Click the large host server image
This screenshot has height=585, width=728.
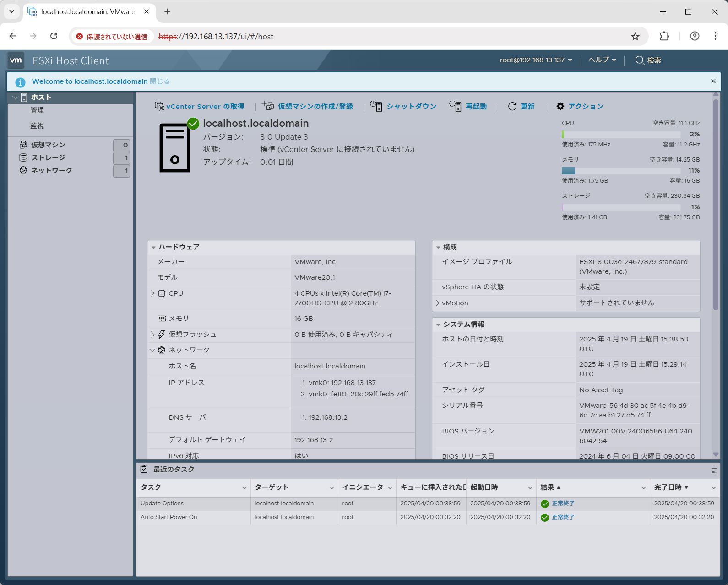click(175, 147)
